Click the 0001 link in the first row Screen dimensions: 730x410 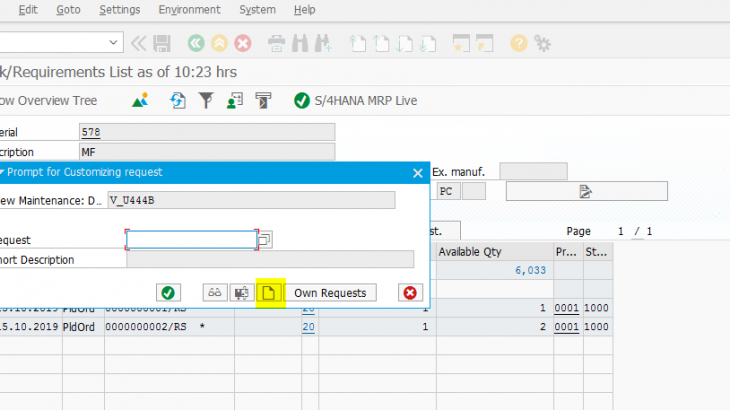point(566,309)
